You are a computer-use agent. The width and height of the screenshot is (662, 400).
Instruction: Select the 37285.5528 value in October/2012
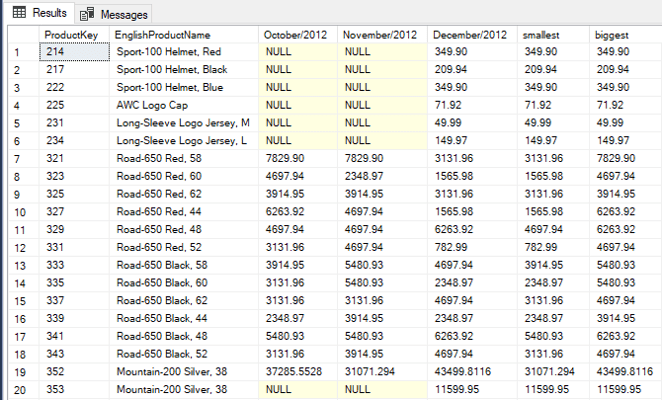click(297, 370)
